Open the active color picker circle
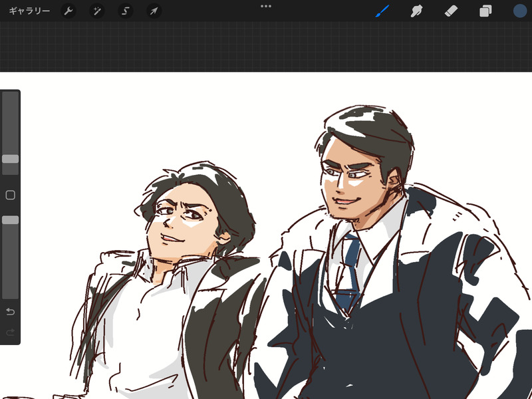This screenshot has height=399, width=532. [x=519, y=11]
